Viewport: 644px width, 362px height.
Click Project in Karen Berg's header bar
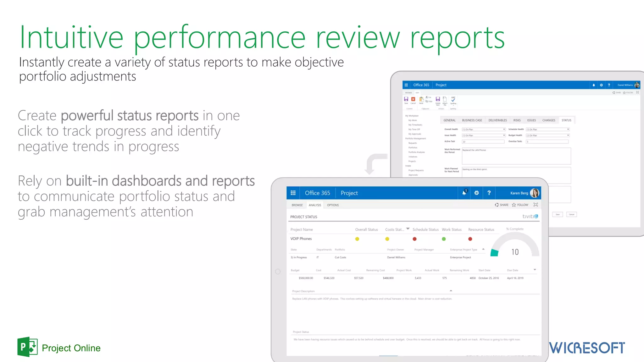pyautogui.click(x=349, y=193)
